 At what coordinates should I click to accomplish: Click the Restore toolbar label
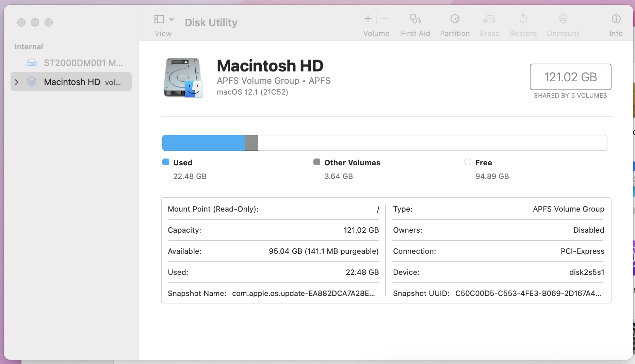[x=523, y=33]
